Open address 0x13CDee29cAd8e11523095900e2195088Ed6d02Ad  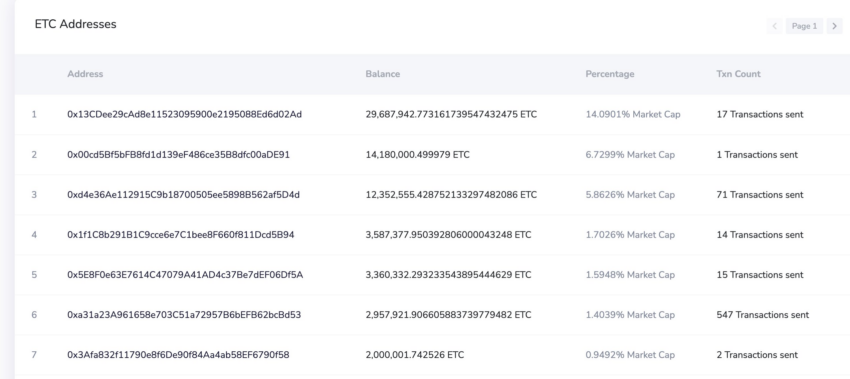click(184, 114)
